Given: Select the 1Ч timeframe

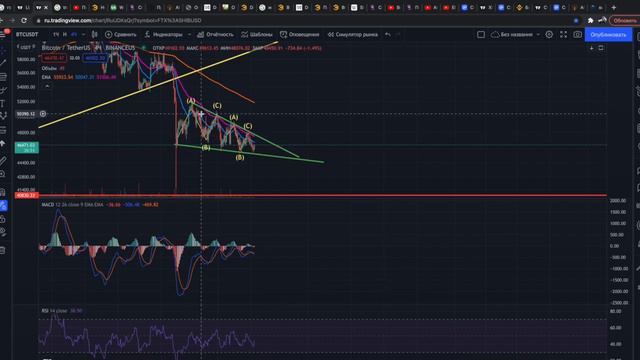Looking at the screenshot, I should tap(56, 35).
